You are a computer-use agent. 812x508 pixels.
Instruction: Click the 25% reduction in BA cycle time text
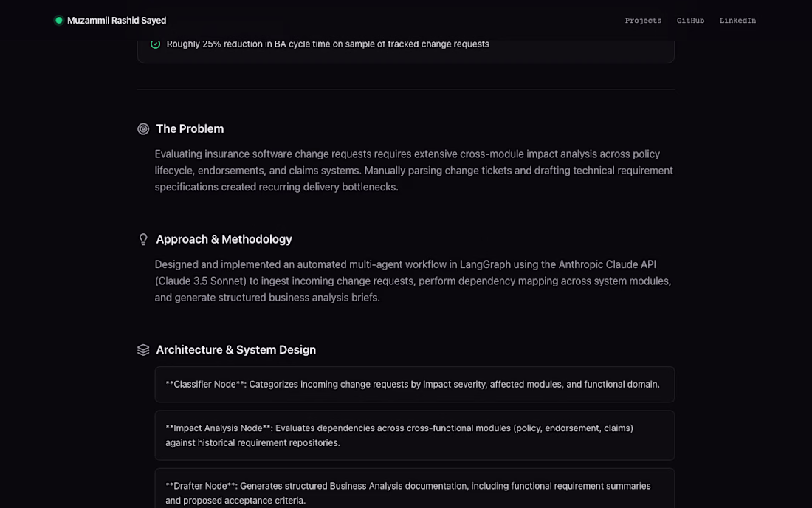click(x=327, y=44)
